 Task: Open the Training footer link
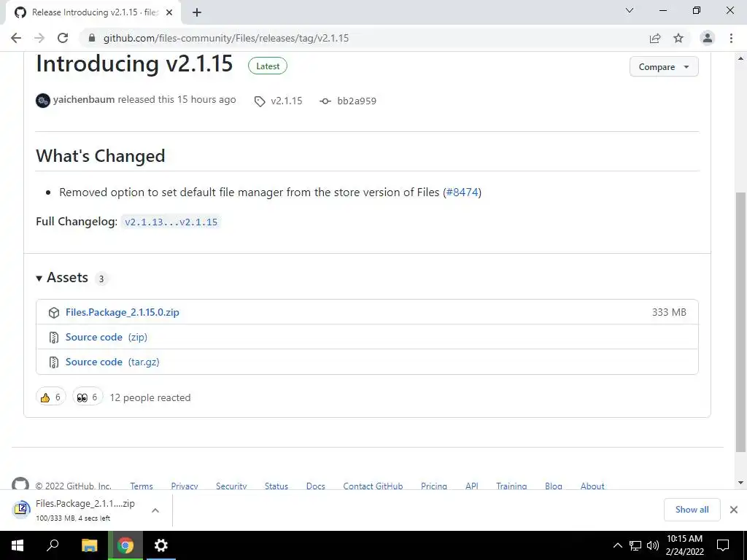[x=511, y=486]
